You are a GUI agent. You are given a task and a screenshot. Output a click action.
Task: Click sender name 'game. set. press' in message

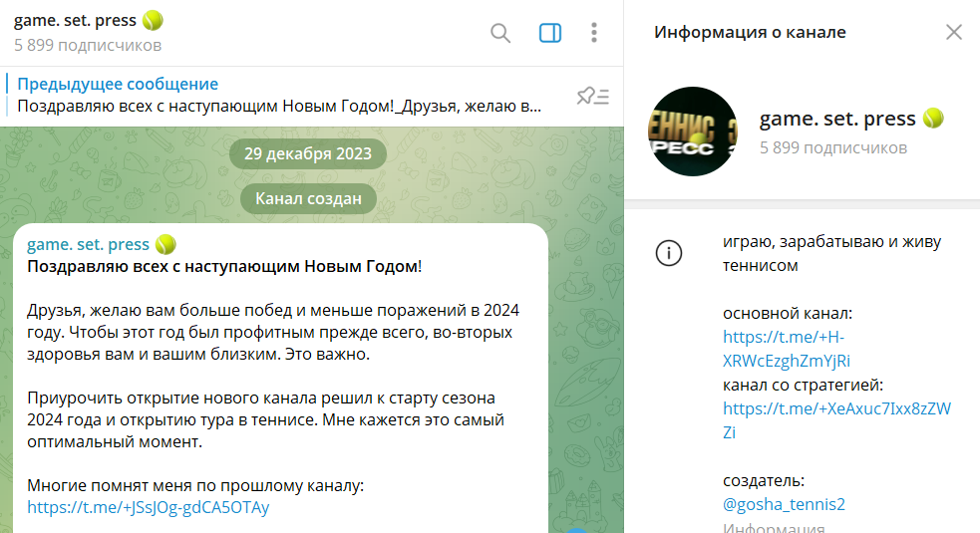coord(88,244)
